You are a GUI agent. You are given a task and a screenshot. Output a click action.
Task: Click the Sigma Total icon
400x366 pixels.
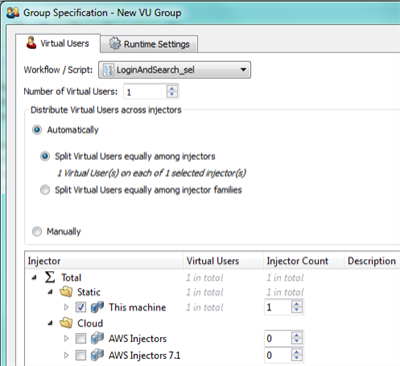pyautogui.click(x=50, y=277)
